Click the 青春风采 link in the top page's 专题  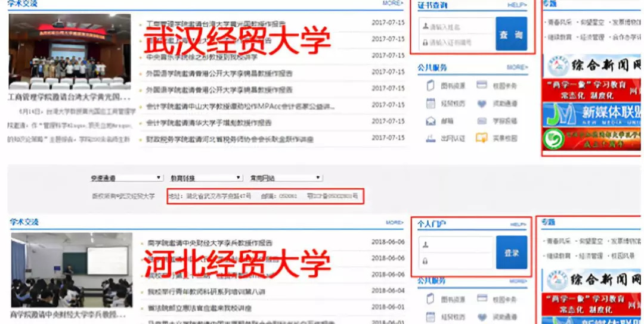(559, 22)
